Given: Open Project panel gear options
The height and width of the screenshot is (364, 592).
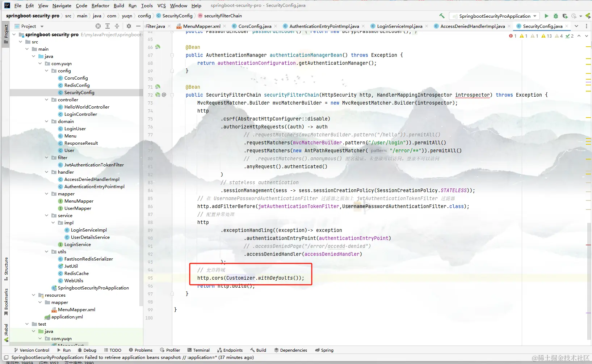Looking at the screenshot, I should (129, 26).
